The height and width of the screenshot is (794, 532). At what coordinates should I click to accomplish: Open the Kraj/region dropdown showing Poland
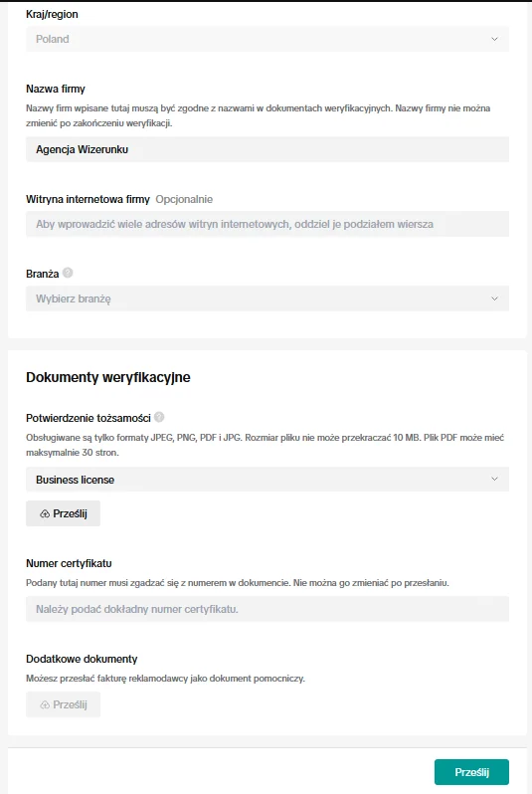267,39
